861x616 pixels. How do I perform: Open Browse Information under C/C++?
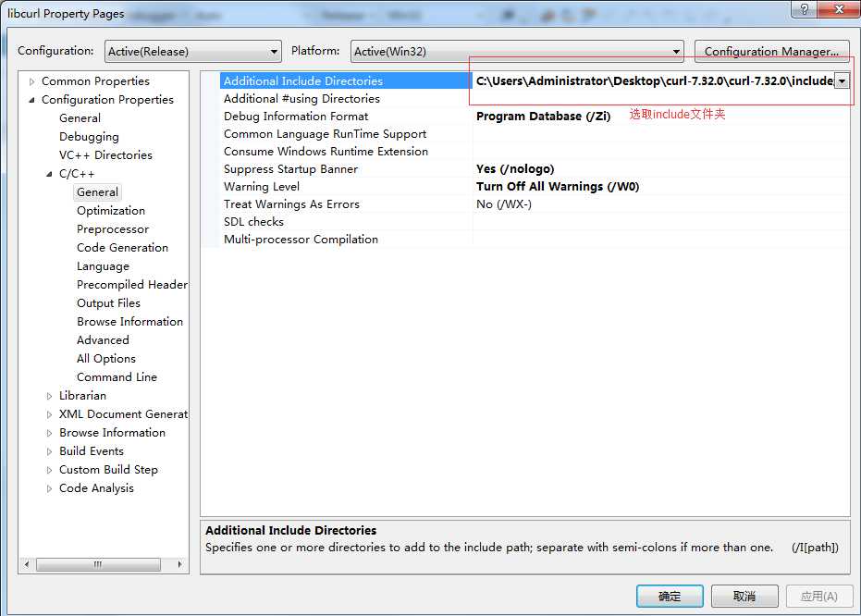coord(129,322)
